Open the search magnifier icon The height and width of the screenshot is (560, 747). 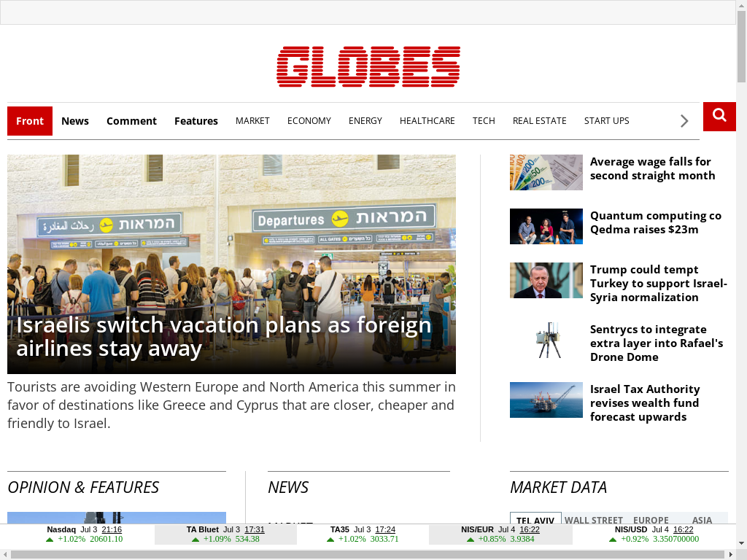point(719,116)
